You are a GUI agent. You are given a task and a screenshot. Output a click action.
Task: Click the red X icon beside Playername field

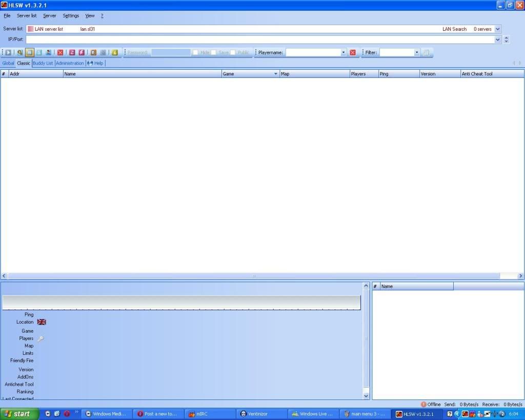click(x=353, y=52)
